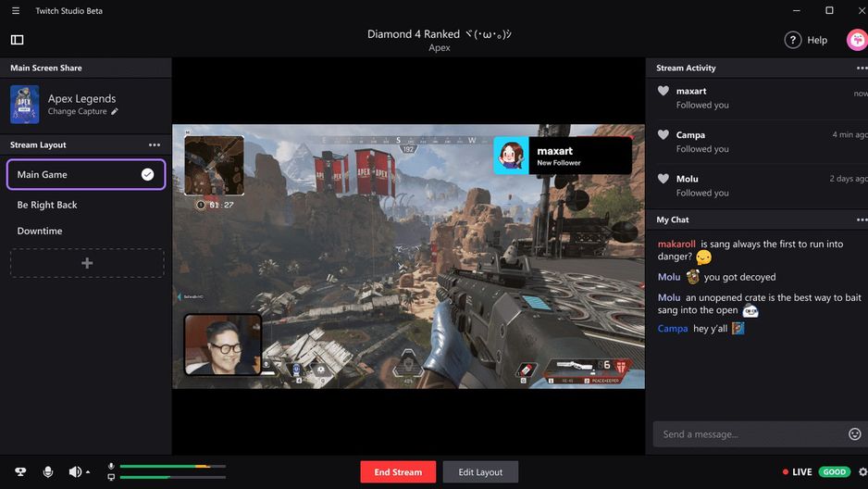Mute the microphone from bottom bar
This screenshot has height=489, width=868.
point(48,471)
